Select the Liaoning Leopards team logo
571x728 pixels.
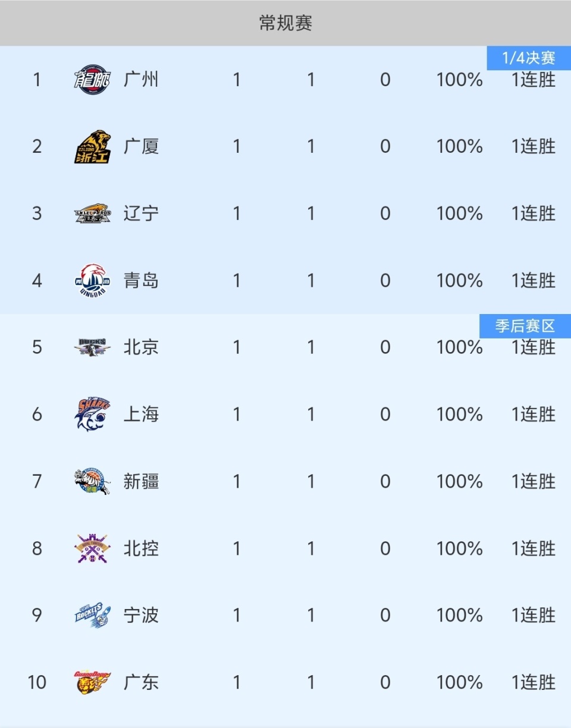[92, 214]
